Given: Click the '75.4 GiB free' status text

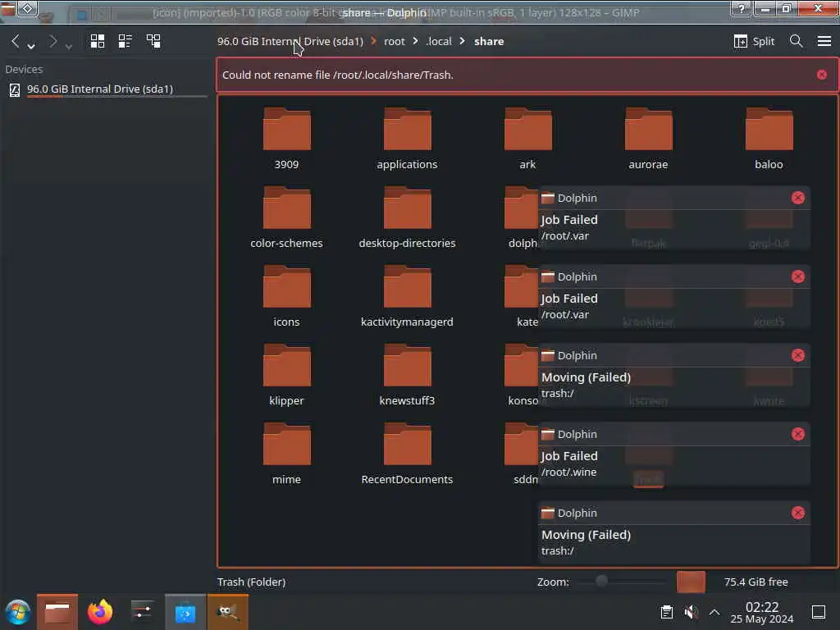Looking at the screenshot, I should [756, 582].
